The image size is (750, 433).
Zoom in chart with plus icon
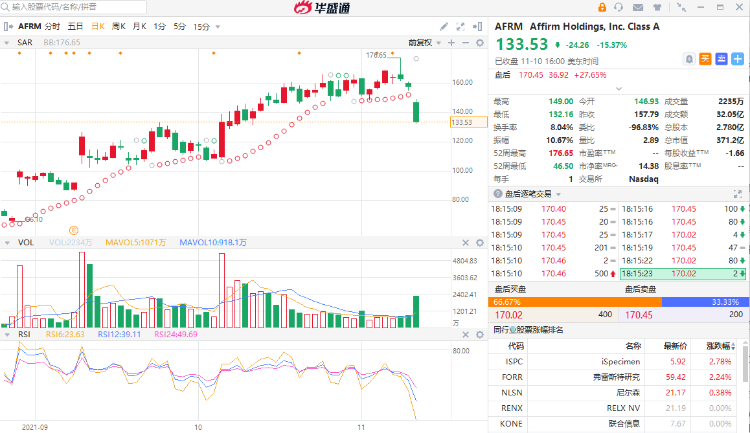451,43
